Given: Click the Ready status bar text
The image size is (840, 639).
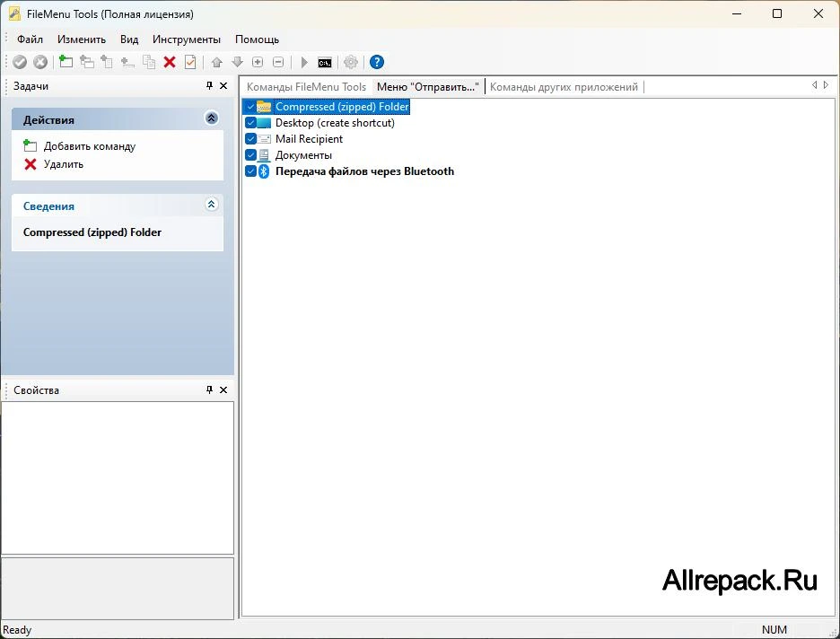Looking at the screenshot, I should click(x=17, y=630).
